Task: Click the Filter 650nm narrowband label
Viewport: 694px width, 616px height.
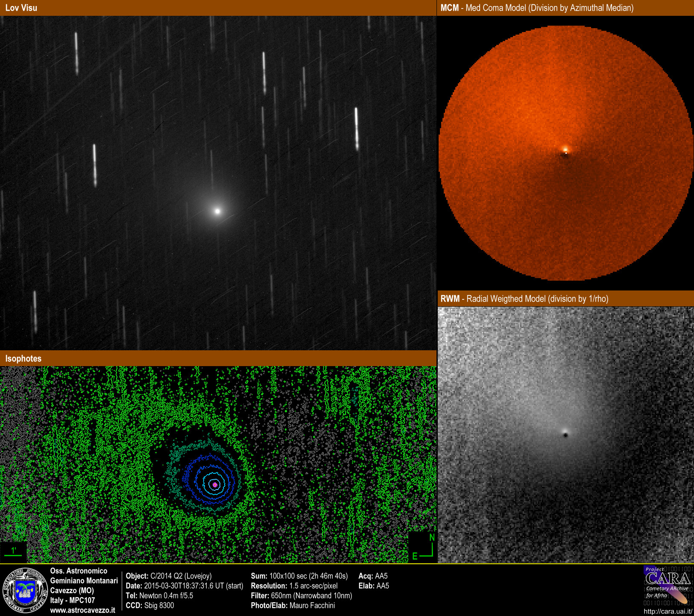Action: tap(301, 595)
